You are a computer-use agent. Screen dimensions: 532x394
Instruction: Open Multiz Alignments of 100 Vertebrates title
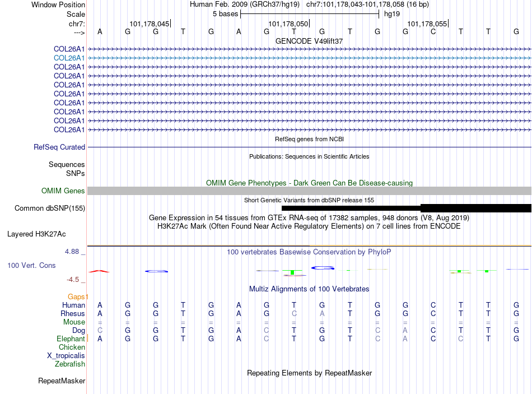point(309,289)
